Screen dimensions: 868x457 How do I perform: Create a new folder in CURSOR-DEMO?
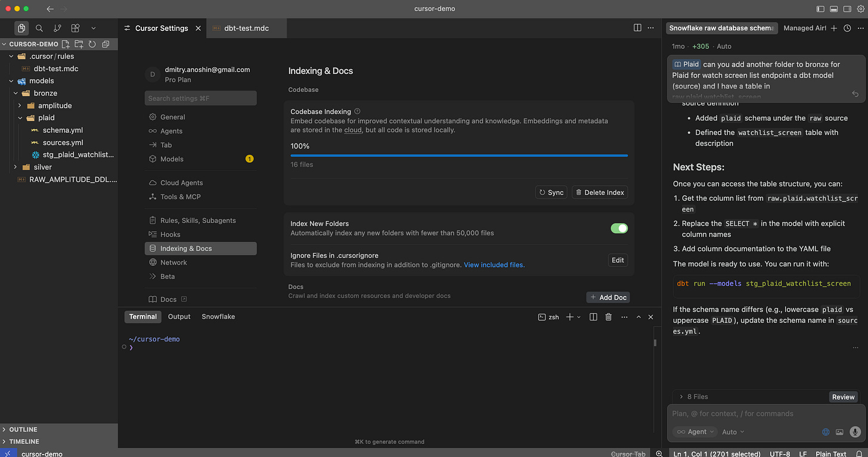(79, 44)
